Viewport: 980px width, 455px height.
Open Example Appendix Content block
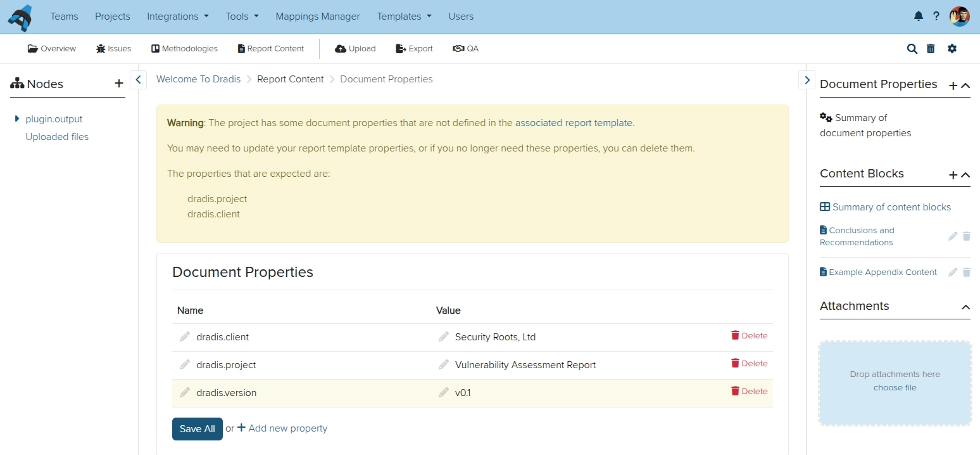[878, 272]
